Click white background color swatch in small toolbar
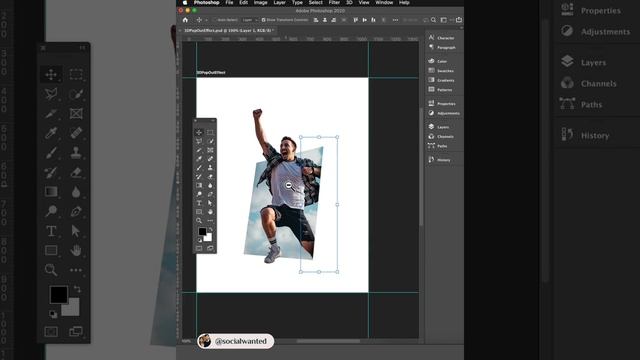Image resolution: width=640 pixels, height=360 pixels. coord(209,238)
